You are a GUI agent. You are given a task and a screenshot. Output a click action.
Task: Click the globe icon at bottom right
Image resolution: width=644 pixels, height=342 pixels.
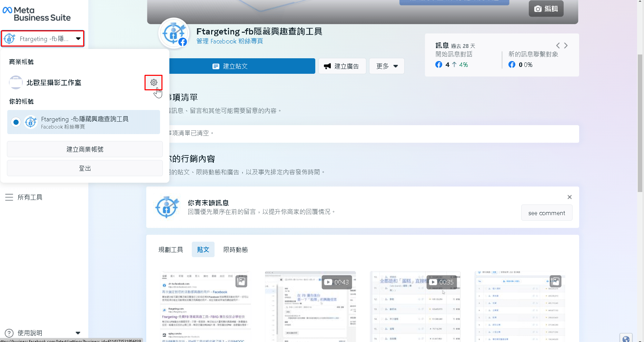(x=626, y=339)
